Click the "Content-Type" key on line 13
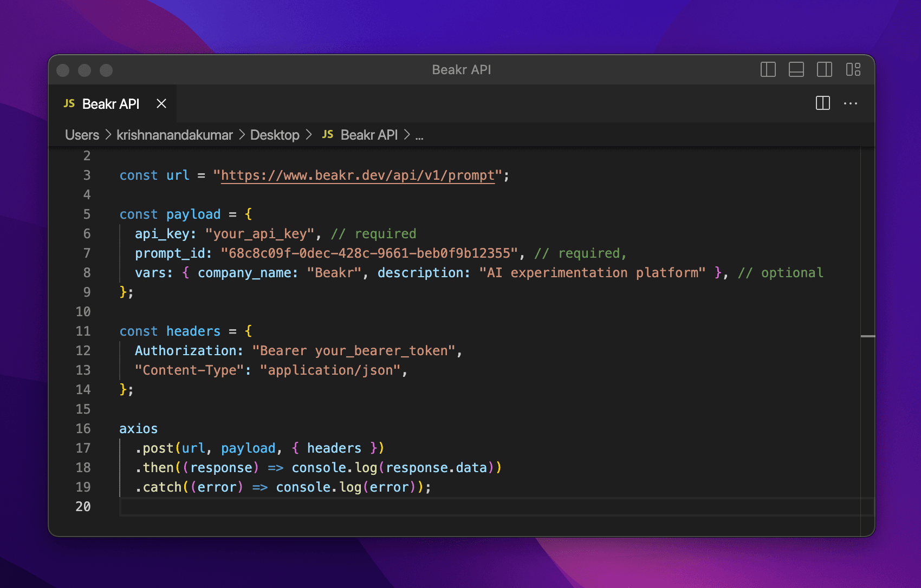 (x=189, y=370)
